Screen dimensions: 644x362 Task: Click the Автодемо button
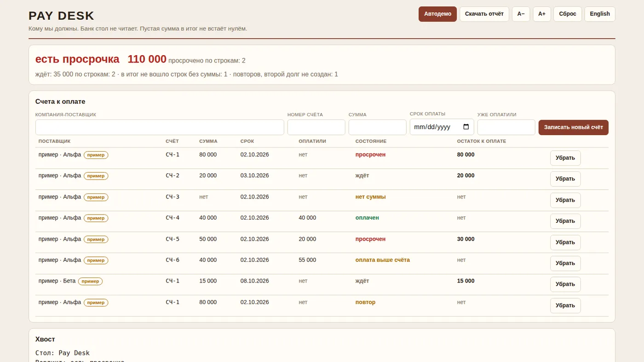point(437,14)
